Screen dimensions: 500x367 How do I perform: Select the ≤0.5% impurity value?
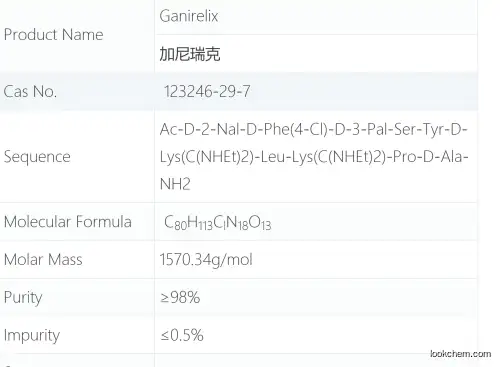click(x=182, y=335)
